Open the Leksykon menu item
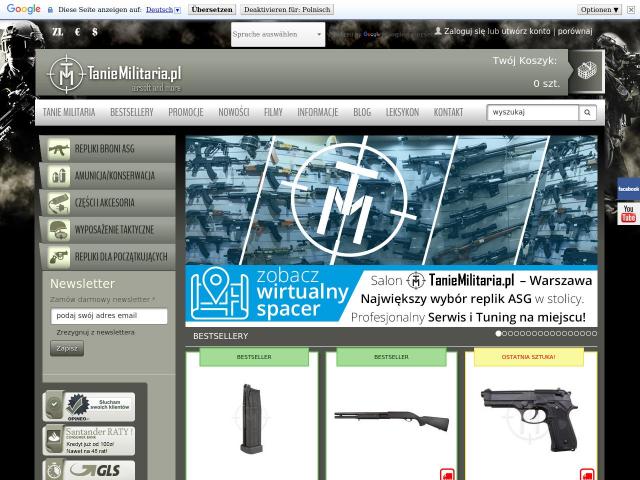 [402, 112]
